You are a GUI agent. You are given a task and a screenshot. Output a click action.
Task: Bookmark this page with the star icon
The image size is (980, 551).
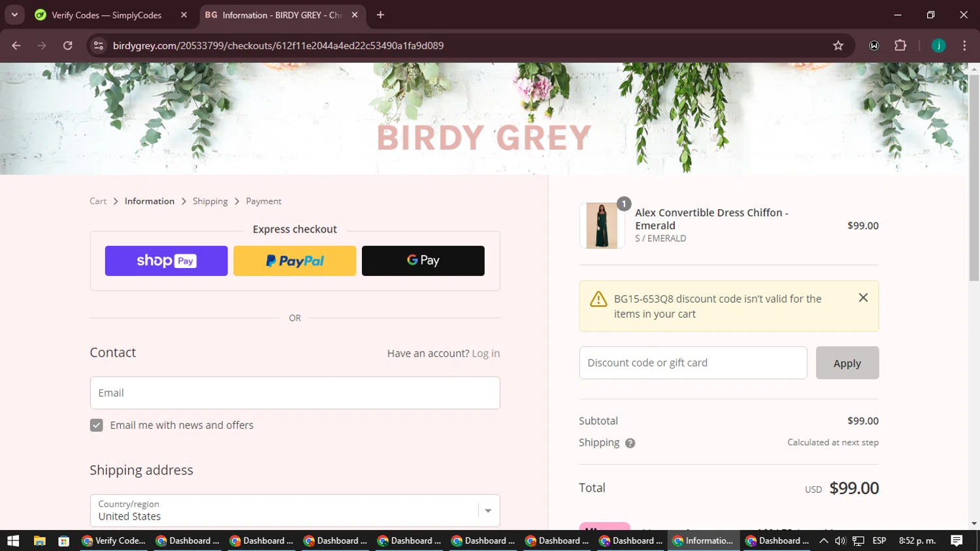(x=838, y=46)
